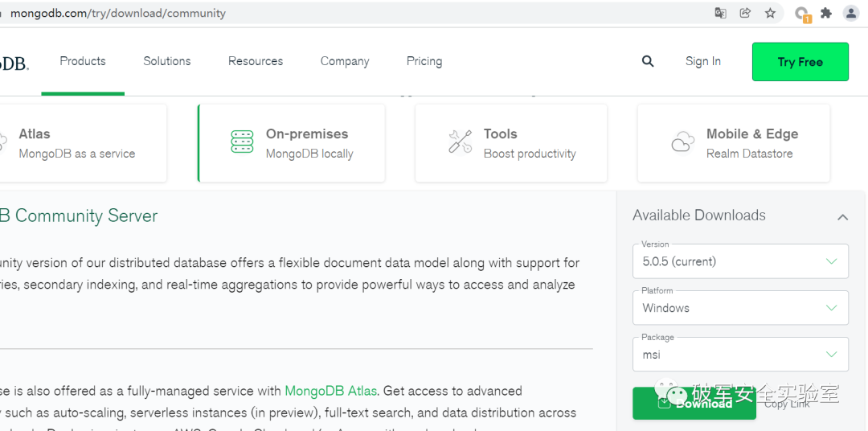Click the translate page icon in address bar
Image resolution: width=868 pixels, height=431 pixels.
pyautogui.click(x=721, y=13)
